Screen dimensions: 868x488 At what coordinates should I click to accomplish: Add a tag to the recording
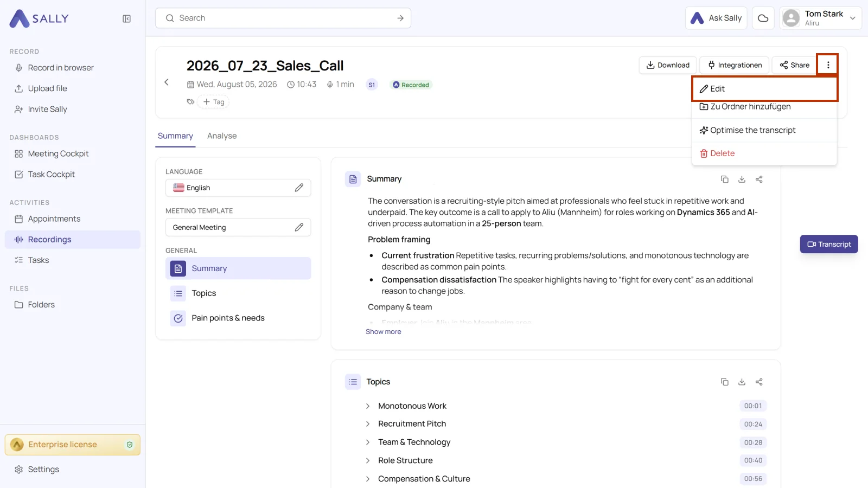[x=213, y=102]
